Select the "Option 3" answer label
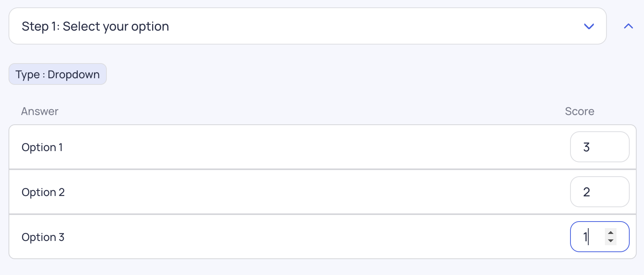Image resolution: width=644 pixels, height=275 pixels. point(43,237)
